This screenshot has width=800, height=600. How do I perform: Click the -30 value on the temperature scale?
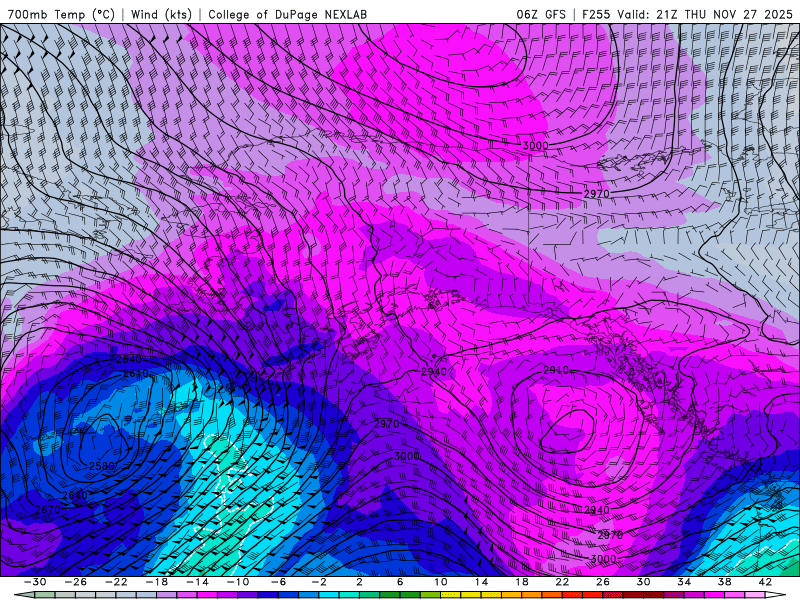point(35,582)
